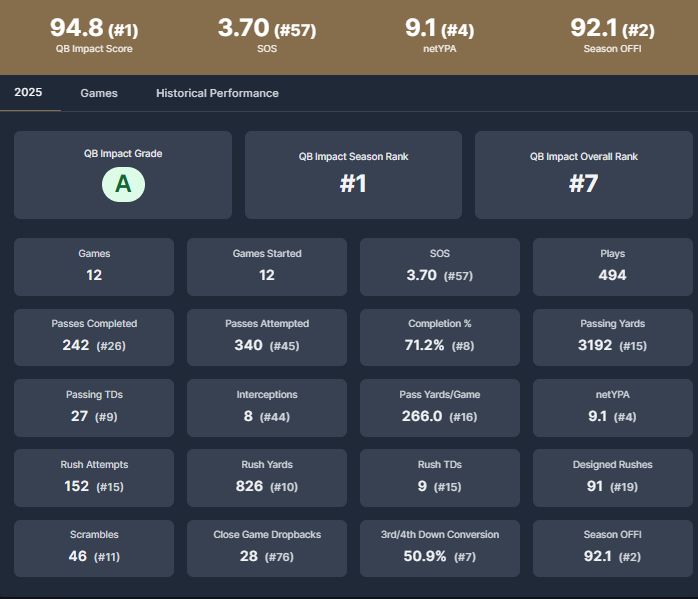Click the Close Game Dropbacks tile
The width and height of the screenshot is (698, 599).
(x=267, y=547)
